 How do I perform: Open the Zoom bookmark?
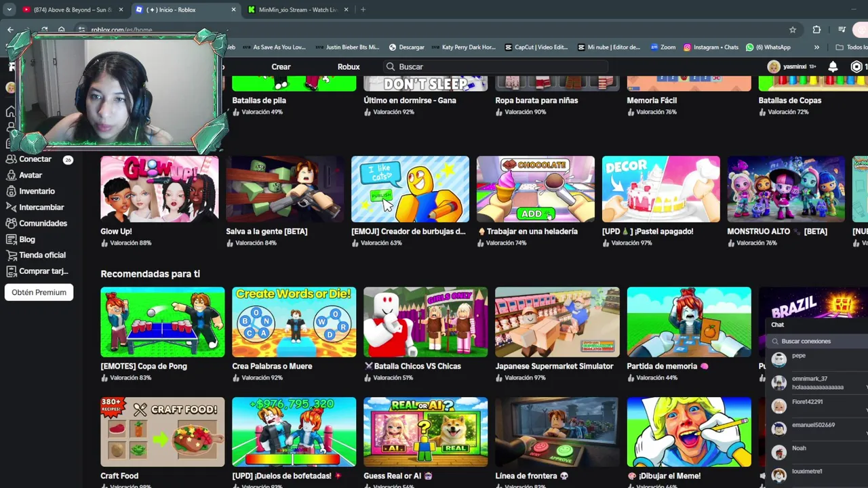pyautogui.click(x=663, y=47)
